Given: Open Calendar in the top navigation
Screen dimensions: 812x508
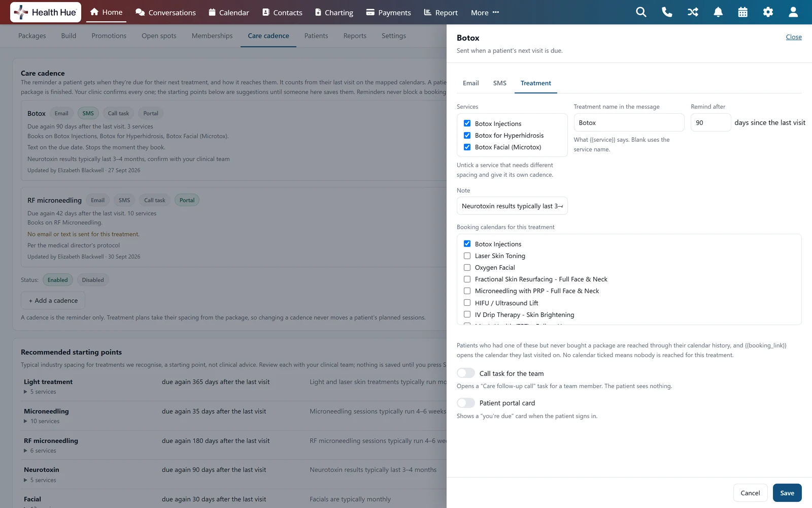Looking at the screenshot, I should point(229,12).
